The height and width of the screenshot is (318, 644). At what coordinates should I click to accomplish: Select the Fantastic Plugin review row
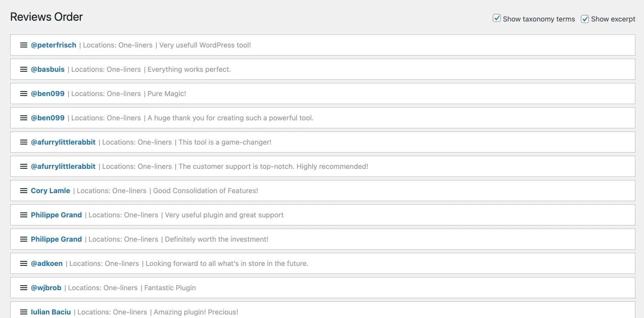pyautogui.click(x=354, y=288)
